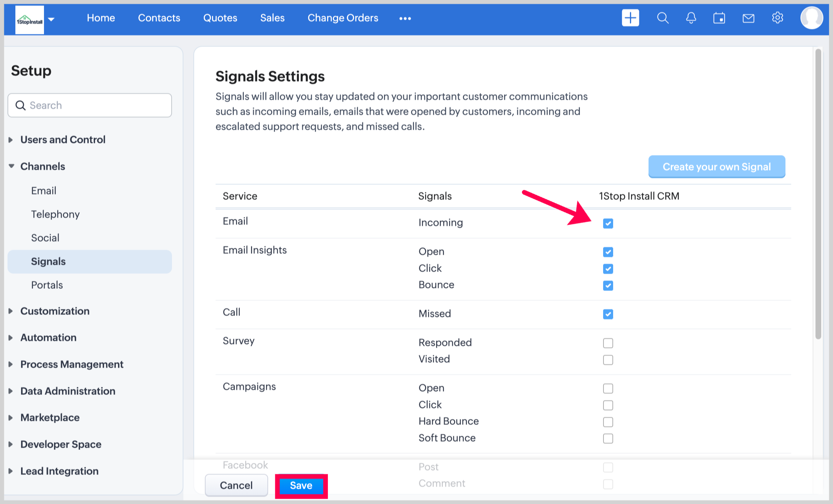This screenshot has height=504, width=833.
Task: Uncheck the Email Incoming signal checkbox
Action: click(608, 224)
